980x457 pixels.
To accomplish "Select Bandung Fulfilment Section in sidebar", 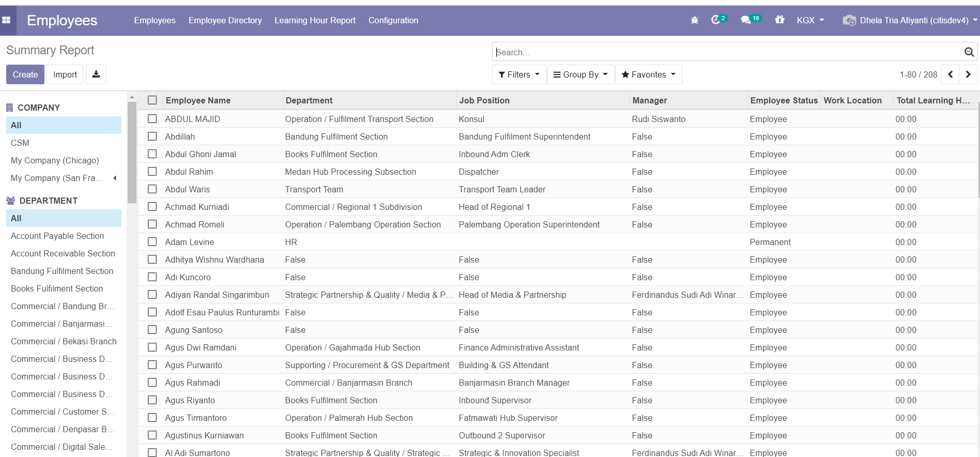I will point(64,271).
